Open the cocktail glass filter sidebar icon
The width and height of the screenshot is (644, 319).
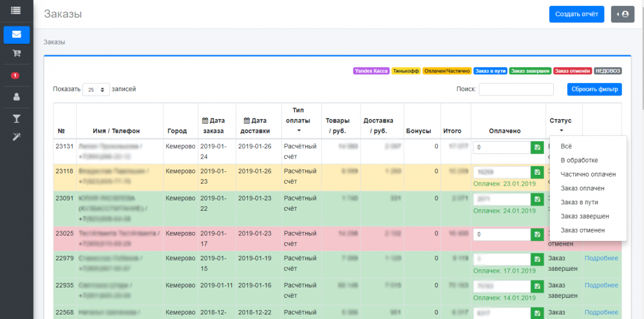coord(17,119)
